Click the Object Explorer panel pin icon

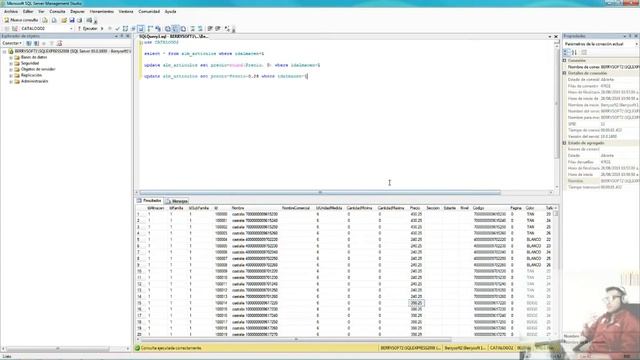coord(121,36)
